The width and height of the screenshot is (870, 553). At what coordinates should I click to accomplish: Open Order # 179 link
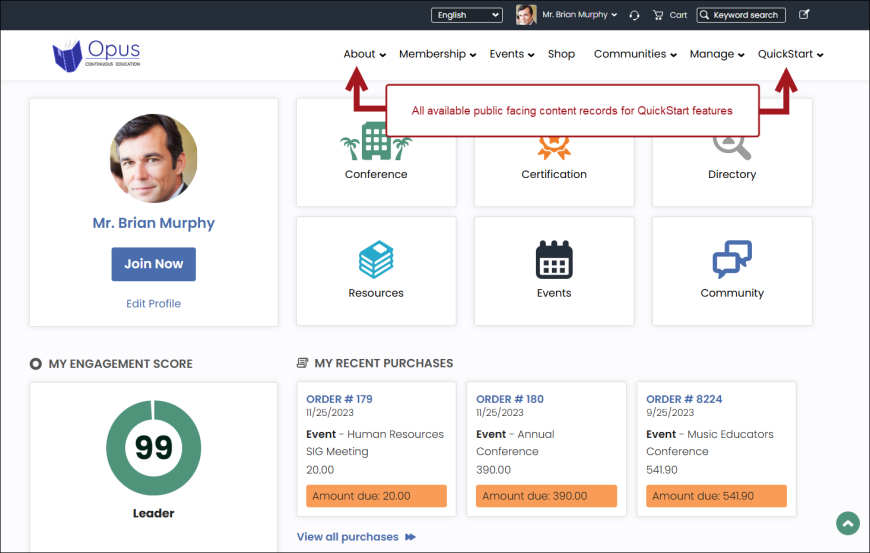(x=339, y=399)
